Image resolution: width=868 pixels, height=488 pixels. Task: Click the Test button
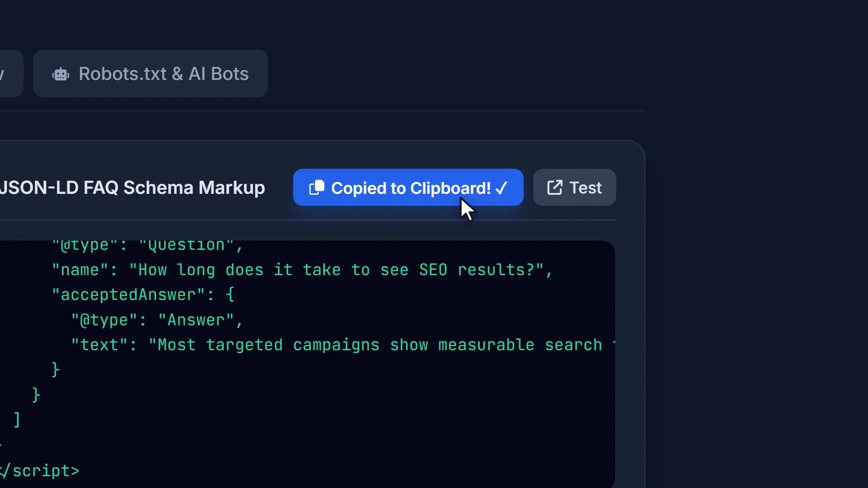[575, 188]
